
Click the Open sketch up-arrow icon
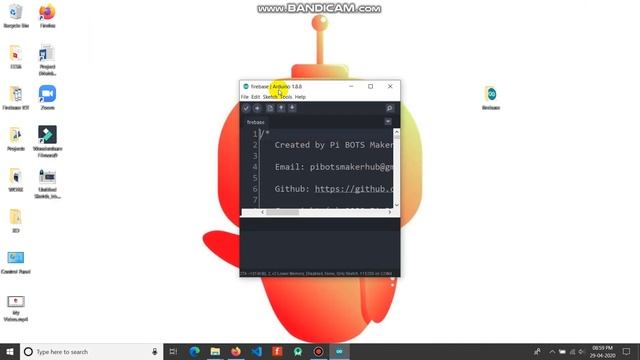coord(281,108)
